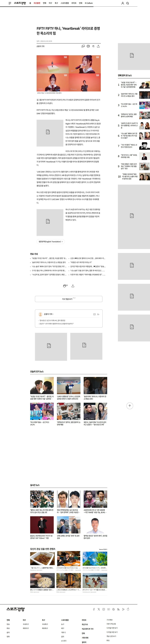Email reporter 손봉석 via the envelope icon
The image size is (150, 644).
[x=94, y=314]
